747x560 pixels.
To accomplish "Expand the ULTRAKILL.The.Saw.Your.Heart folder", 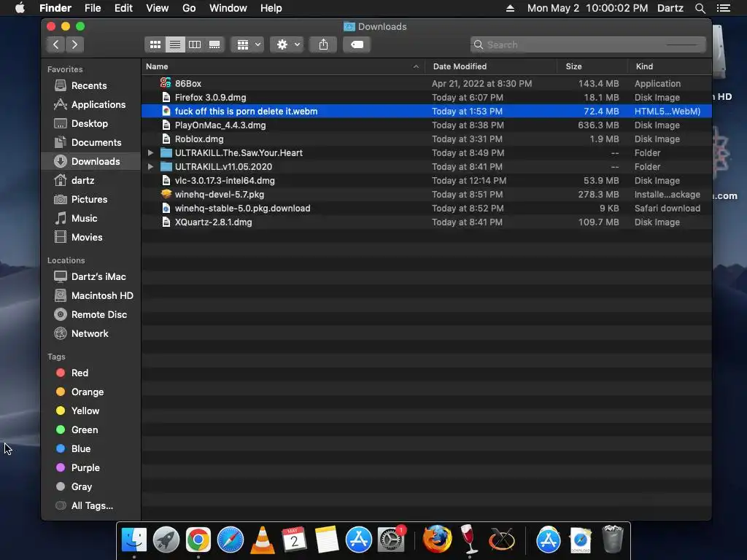I will (150, 153).
